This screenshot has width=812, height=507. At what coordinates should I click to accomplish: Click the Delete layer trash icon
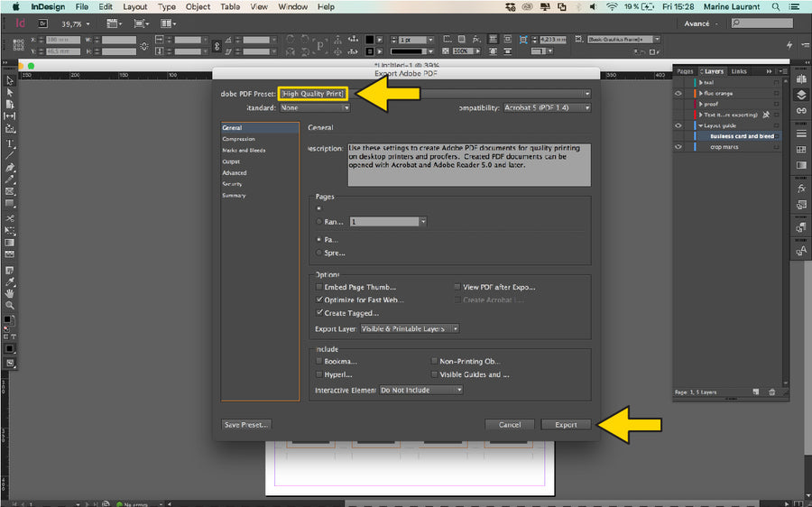click(x=771, y=392)
